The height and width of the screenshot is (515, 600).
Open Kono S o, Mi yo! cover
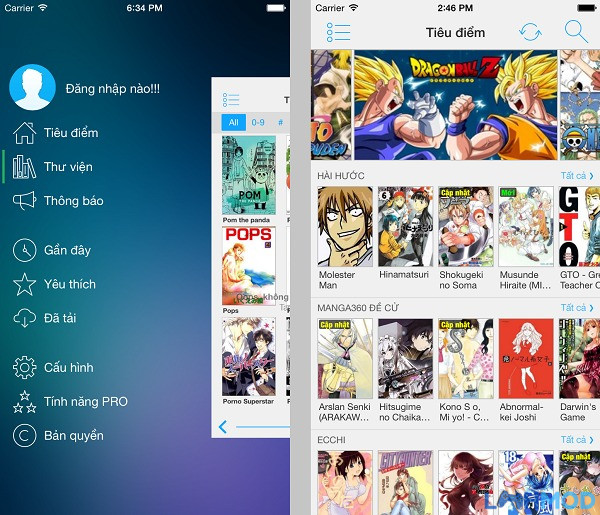tap(466, 359)
